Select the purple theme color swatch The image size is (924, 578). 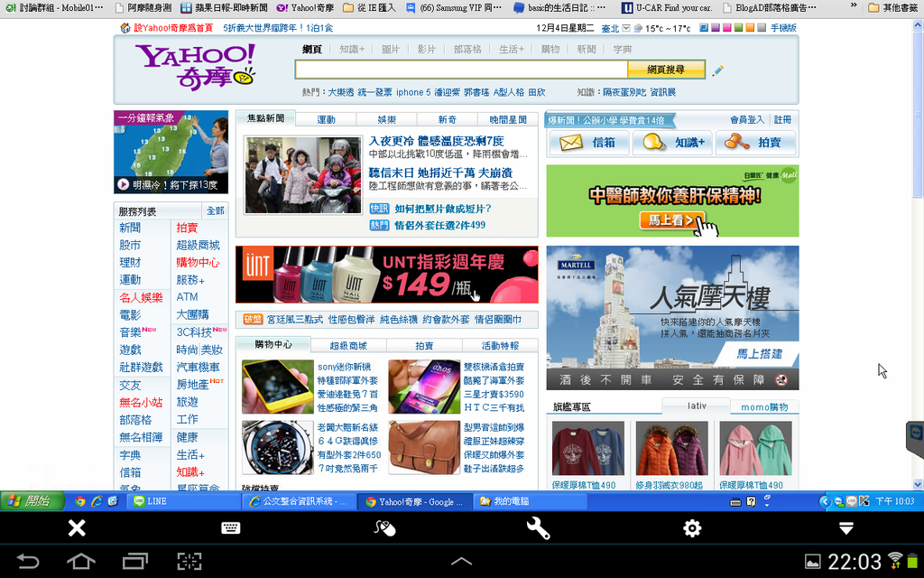(x=715, y=28)
